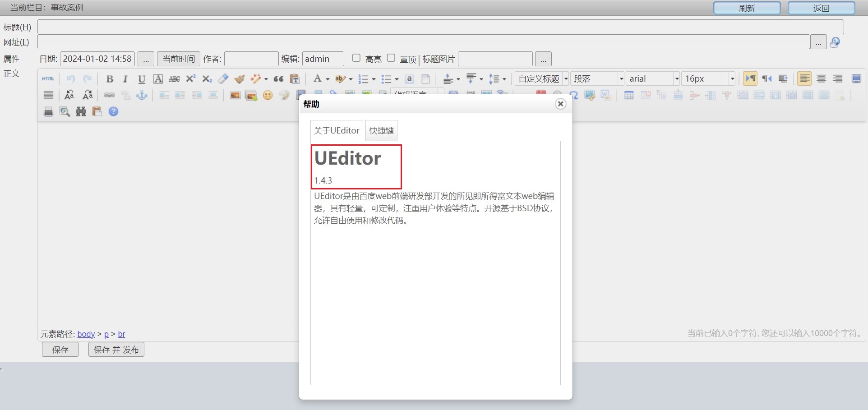Toggle underline formatting
This screenshot has height=410, width=868.
(142, 79)
